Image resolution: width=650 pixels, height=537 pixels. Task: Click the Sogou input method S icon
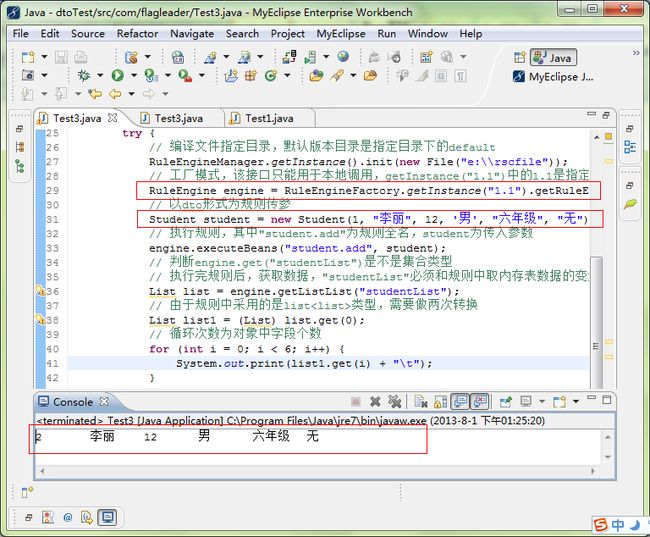[600, 525]
